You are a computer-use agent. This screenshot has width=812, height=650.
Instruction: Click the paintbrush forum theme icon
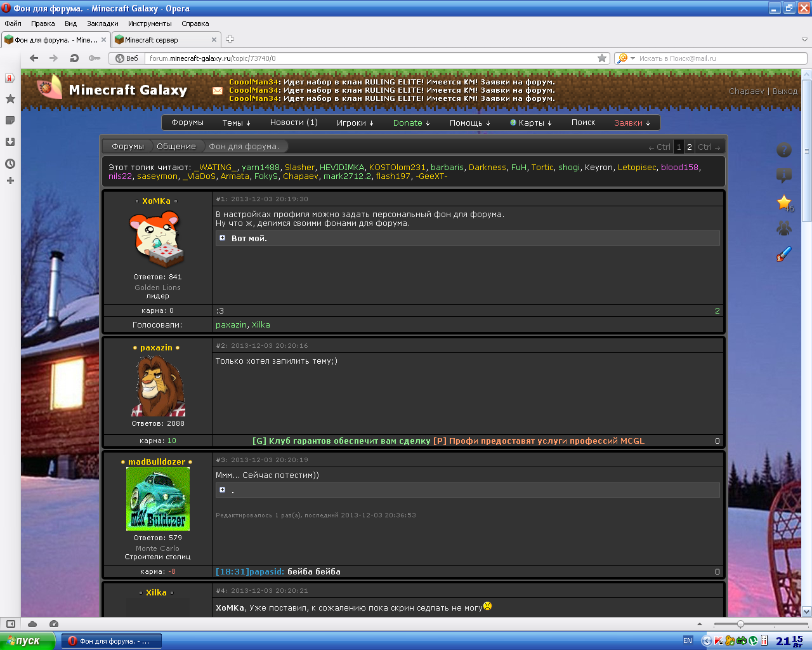pyautogui.click(x=784, y=254)
